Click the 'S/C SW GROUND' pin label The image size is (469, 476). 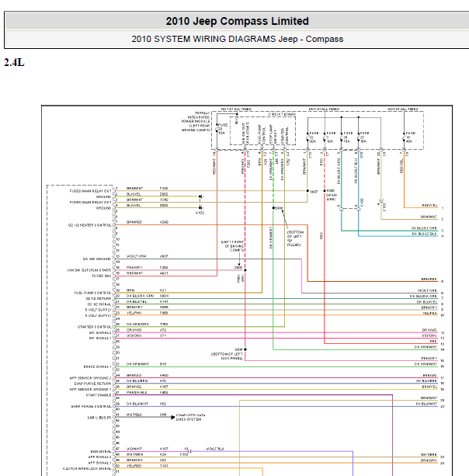[x=97, y=259]
